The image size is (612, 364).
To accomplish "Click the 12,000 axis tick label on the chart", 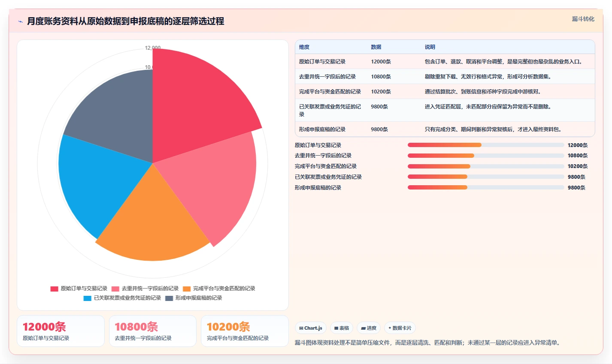I will click(153, 48).
